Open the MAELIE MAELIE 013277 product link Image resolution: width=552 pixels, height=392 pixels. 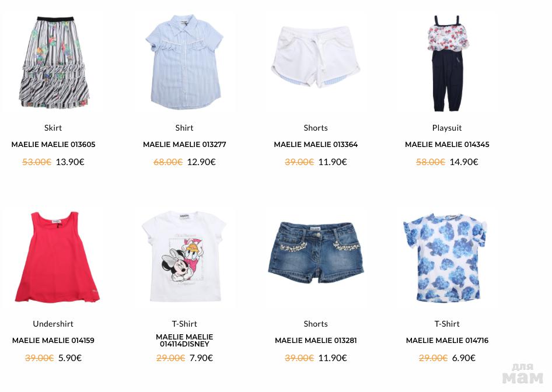coord(184,144)
